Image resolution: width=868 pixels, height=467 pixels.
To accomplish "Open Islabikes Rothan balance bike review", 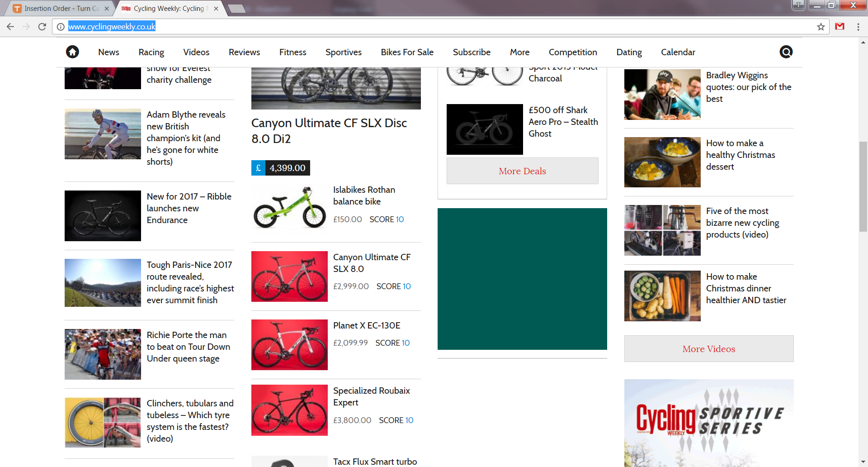I will 364,195.
